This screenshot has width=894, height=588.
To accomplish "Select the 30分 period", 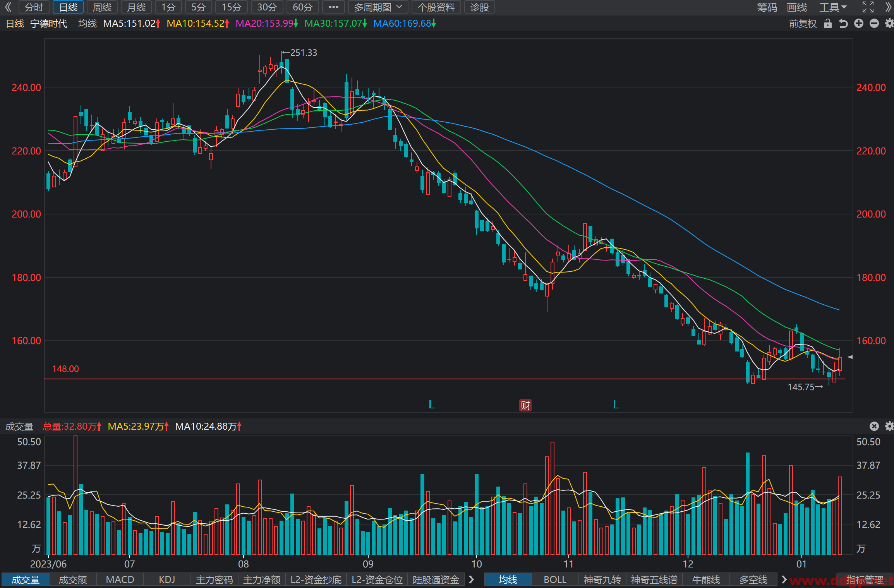I will point(267,7).
